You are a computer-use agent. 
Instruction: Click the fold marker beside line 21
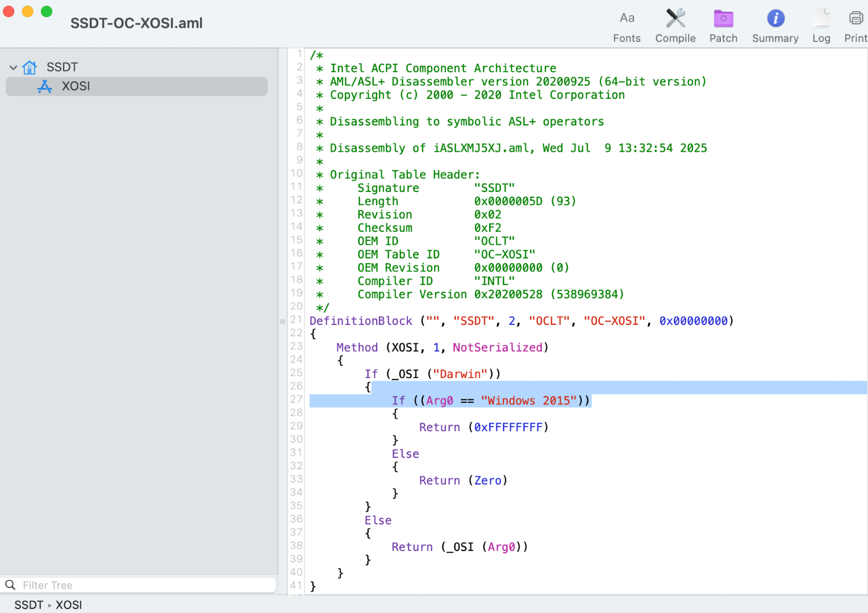[282, 322]
